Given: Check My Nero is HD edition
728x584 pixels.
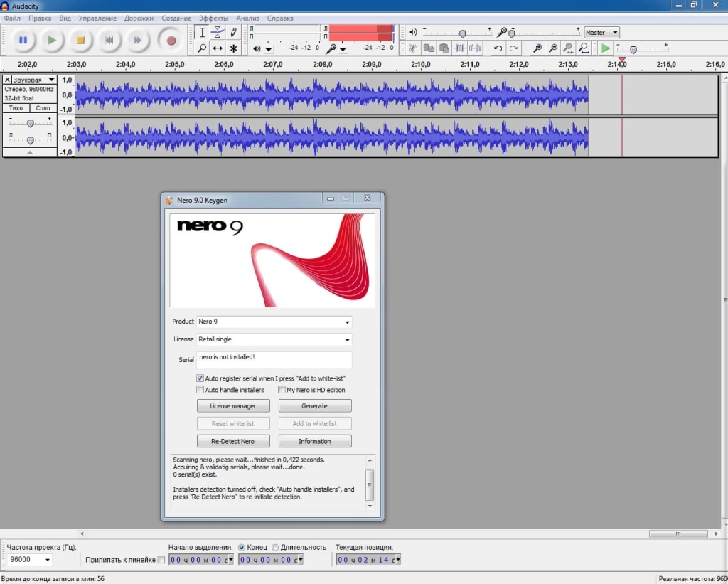Looking at the screenshot, I should tap(282, 390).
